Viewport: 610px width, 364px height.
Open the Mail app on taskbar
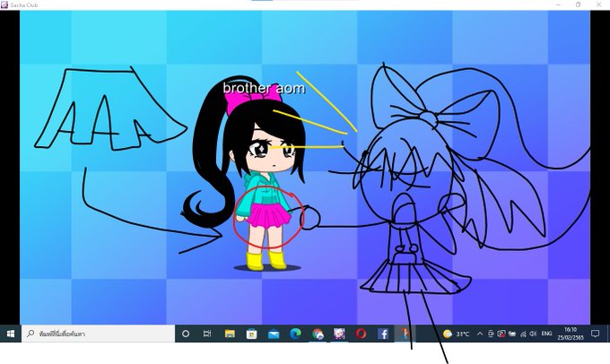(274, 334)
